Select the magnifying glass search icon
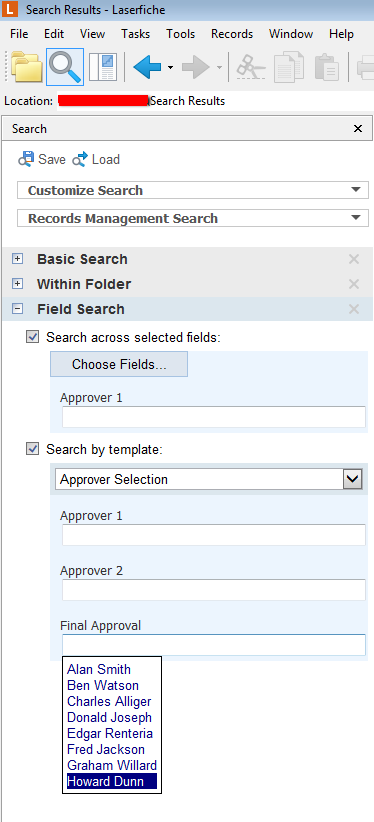Screen dimensions: 374x822 [x=65, y=67]
